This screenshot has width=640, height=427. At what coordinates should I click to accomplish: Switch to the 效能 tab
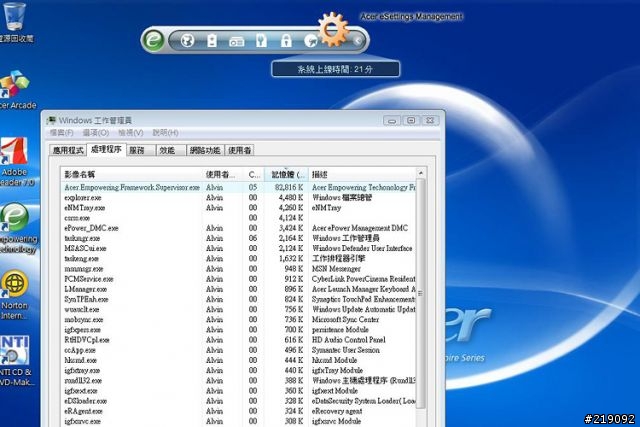171,150
